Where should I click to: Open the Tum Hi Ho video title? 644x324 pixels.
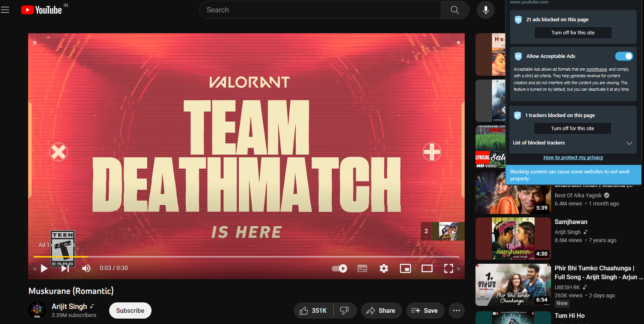click(570, 316)
